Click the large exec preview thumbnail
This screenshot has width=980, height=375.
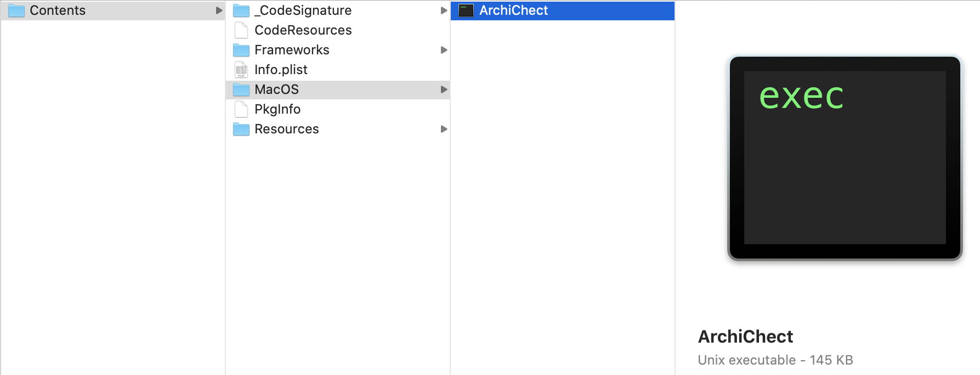845,158
